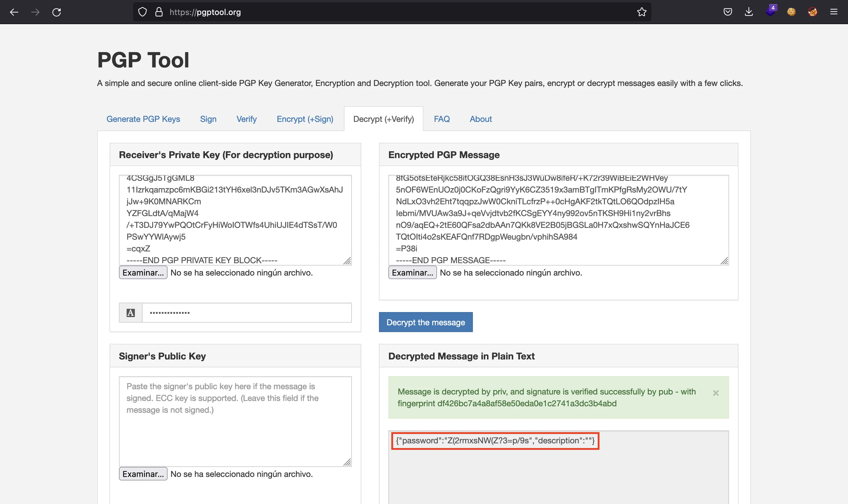The height and width of the screenshot is (504, 848).
Task: Open the shield tracking protection icon
Action: point(143,12)
